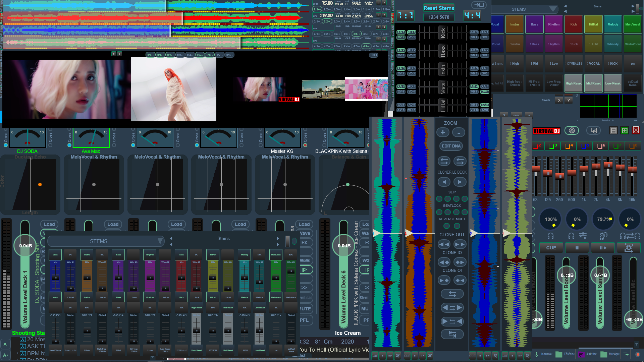The height and width of the screenshot is (362, 644).
Task: Click the red record dot in the bottom-right corner
Action: 638,354
